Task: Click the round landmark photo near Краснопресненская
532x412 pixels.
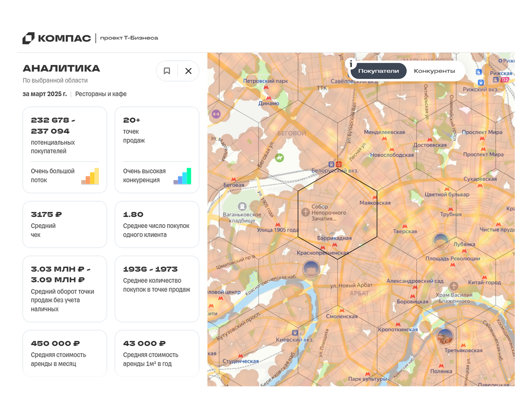Action: 311,269
